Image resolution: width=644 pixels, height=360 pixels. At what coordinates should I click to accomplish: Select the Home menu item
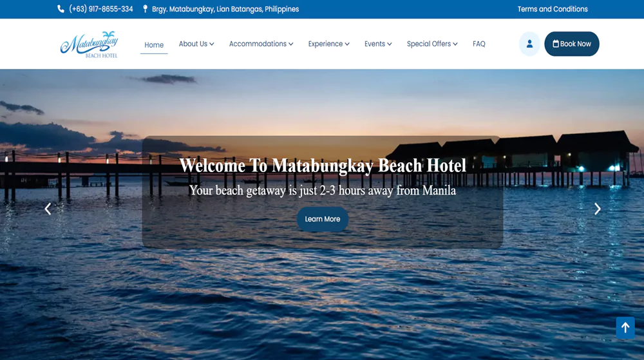click(154, 45)
